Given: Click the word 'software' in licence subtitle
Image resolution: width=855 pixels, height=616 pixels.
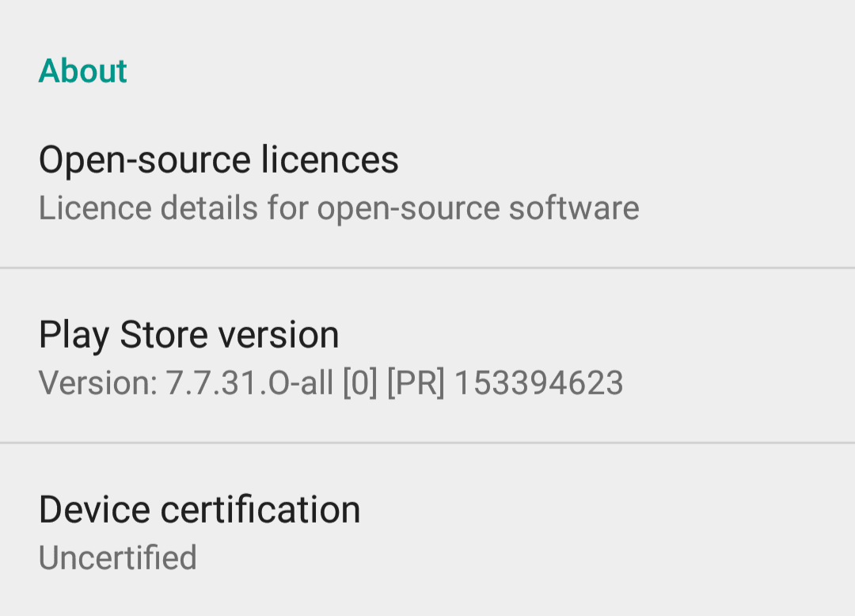Looking at the screenshot, I should click(574, 208).
